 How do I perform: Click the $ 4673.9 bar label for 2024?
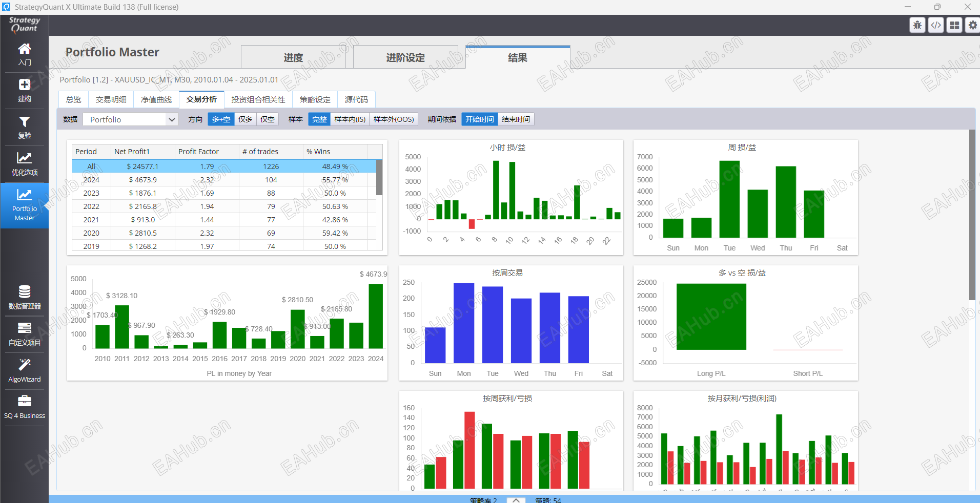tap(373, 274)
